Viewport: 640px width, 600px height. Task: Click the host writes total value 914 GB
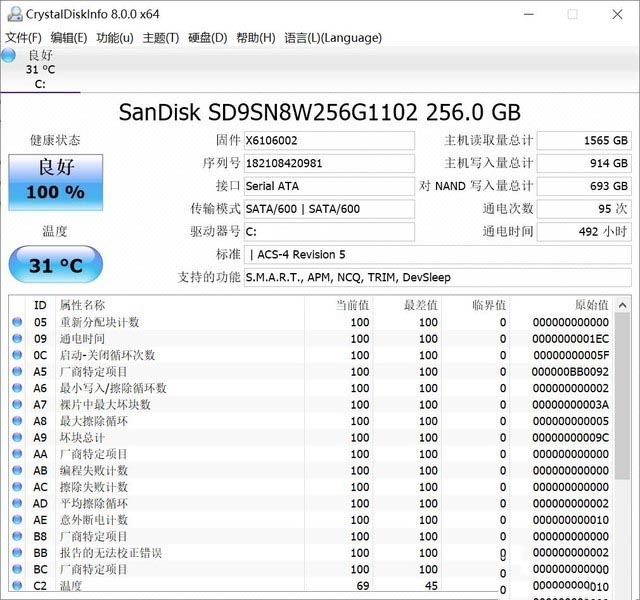click(x=584, y=164)
